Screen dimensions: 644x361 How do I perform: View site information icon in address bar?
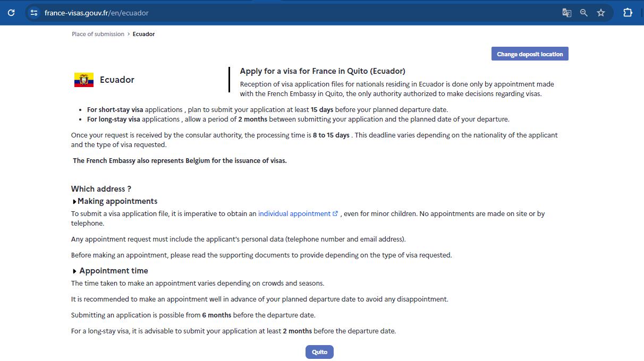(x=34, y=13)
